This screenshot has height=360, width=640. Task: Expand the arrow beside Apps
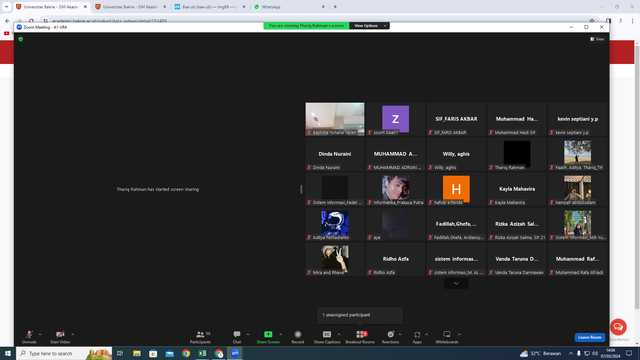pyautogui.click(x=427, y=334)
